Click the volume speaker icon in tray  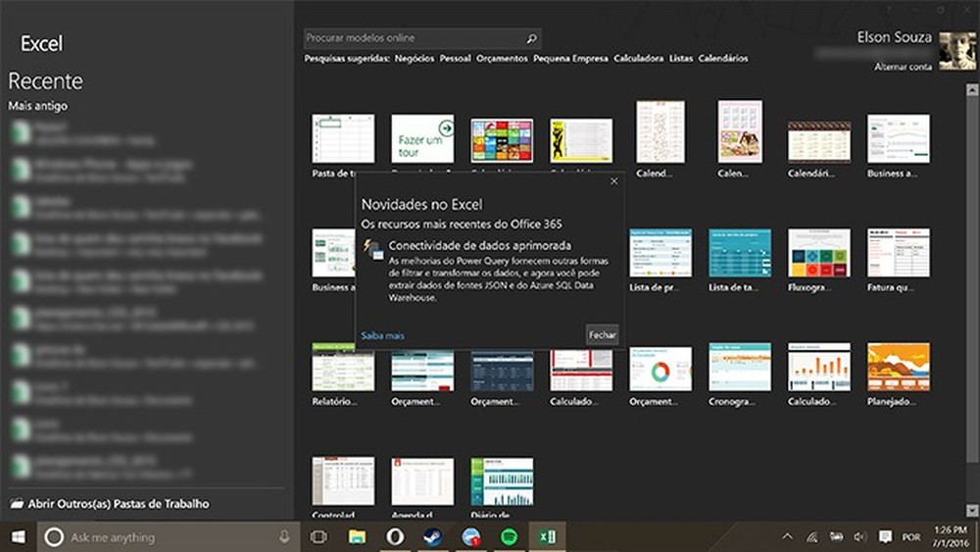(x=860, y=537)
